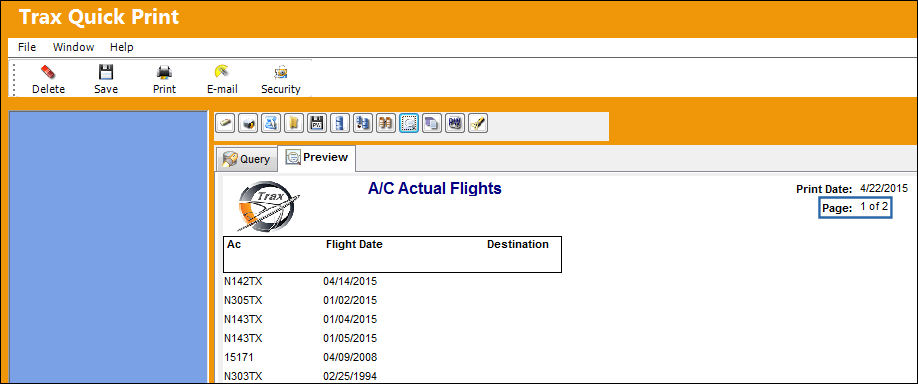918x384 pixels.
Task: Select the 15171 aircraft cell
Action: pyautogui.click(x=239, y=357)
